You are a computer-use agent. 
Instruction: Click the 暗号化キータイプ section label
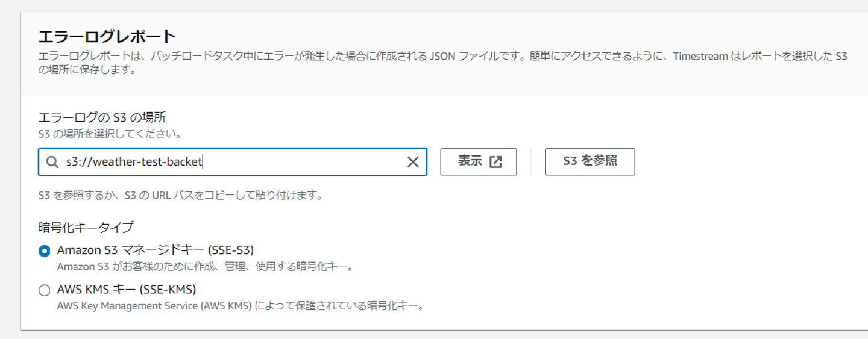[x=86, y=227]
